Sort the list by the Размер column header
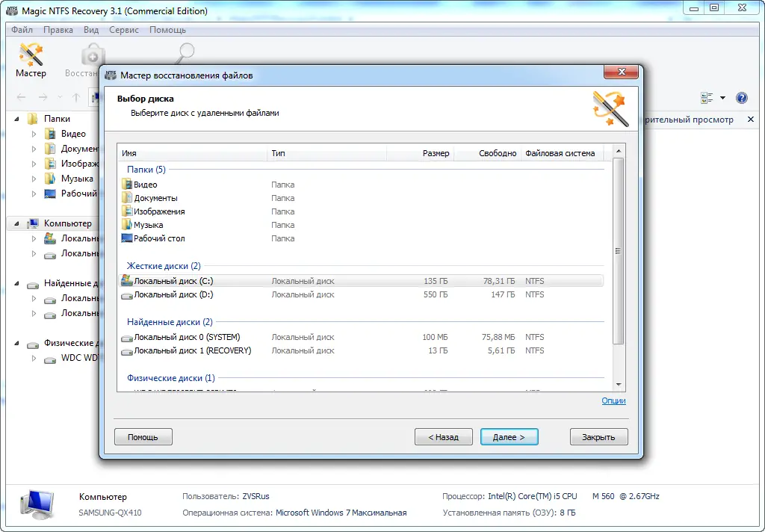 (420, 153)
